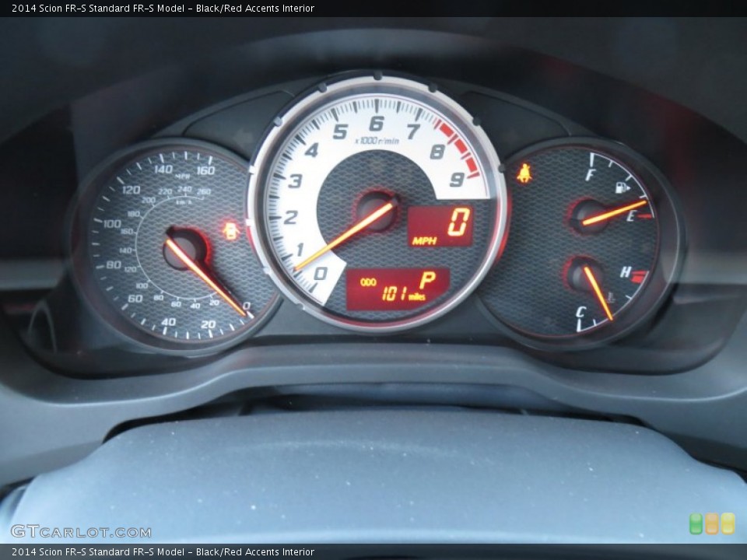
Task: Click the yellow square in bottom-right logo
Action: pos(728,523)
